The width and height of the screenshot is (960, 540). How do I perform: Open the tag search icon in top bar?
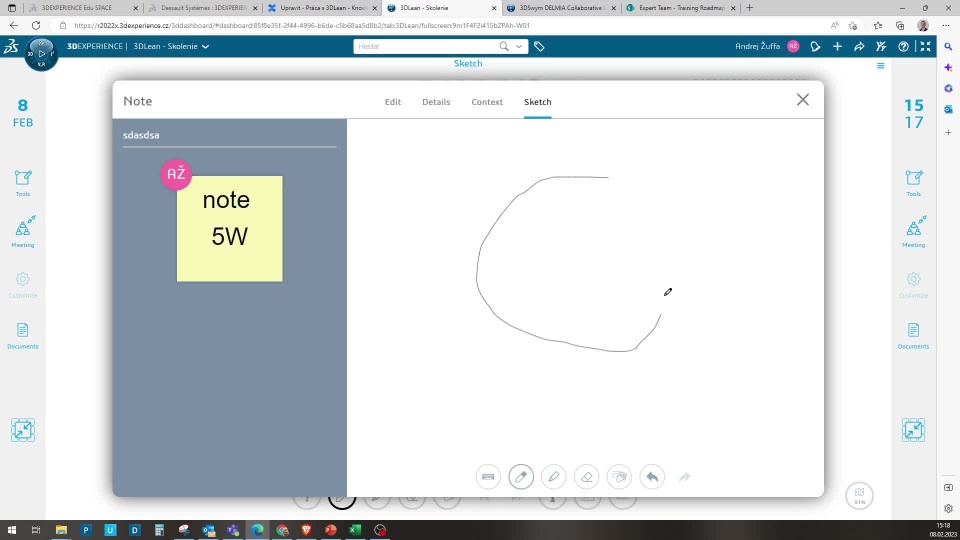point(539,46)
